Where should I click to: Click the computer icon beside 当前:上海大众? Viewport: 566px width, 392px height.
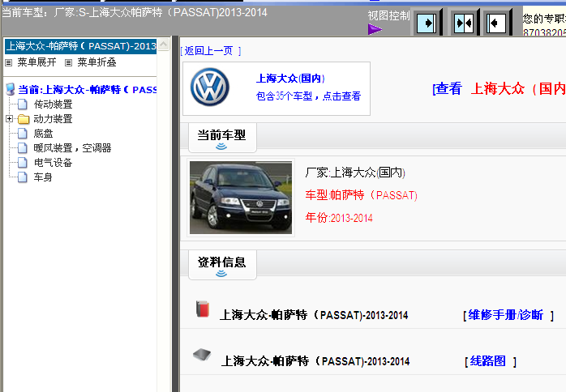tap(11, 89)
